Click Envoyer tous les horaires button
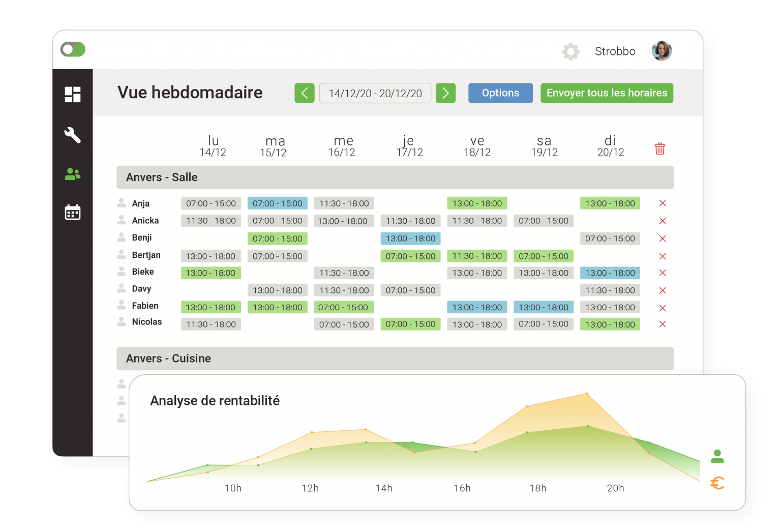Image resolution: width=781 pixels, height=532 pixels. point(607,93)
